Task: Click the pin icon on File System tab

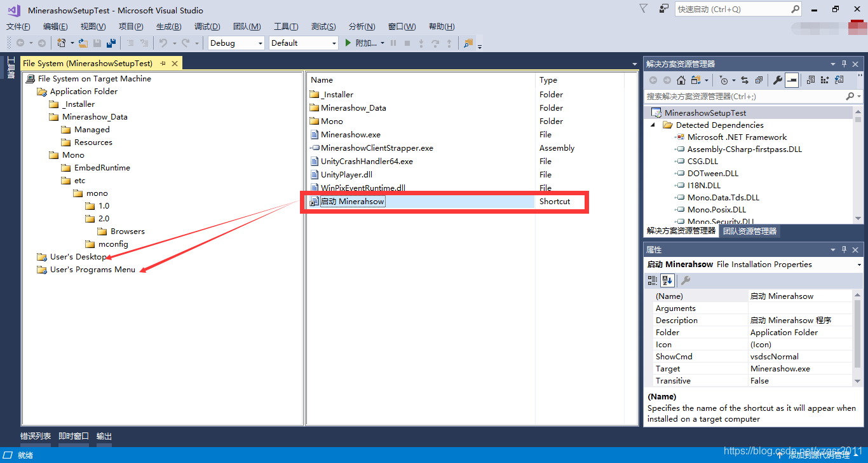Action: coord(163,63)
